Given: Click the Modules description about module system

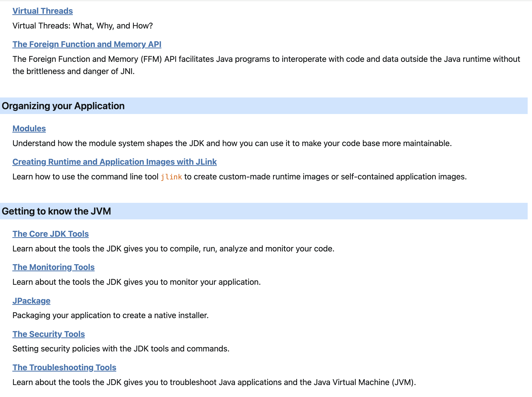Looking at the screenshot, I should coord(232,143).
